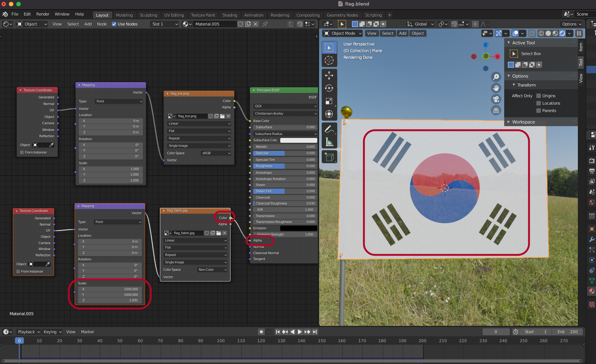Select the 3D Cursor tool
This screenshot has width=596, height=364.
[x=329, y=60]
